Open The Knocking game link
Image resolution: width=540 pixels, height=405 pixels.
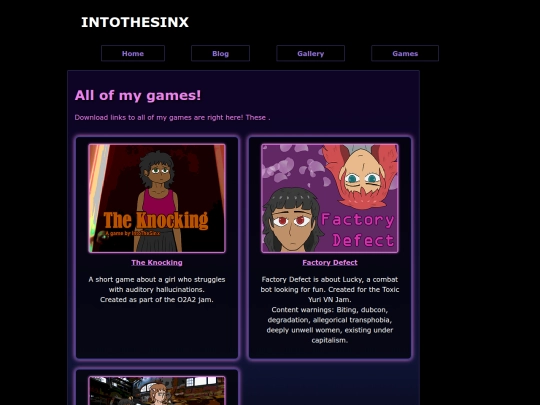tap(157, 262)
